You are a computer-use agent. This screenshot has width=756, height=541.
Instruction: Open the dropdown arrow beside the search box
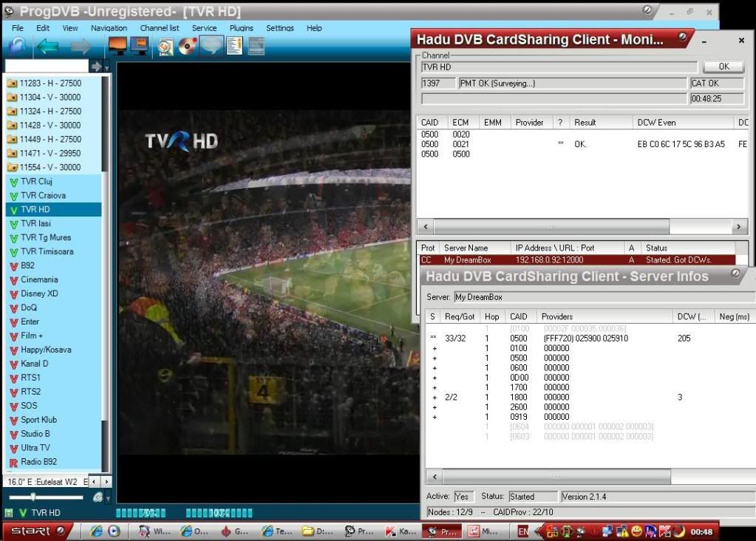pyautogui.click(x=106, y=67)
